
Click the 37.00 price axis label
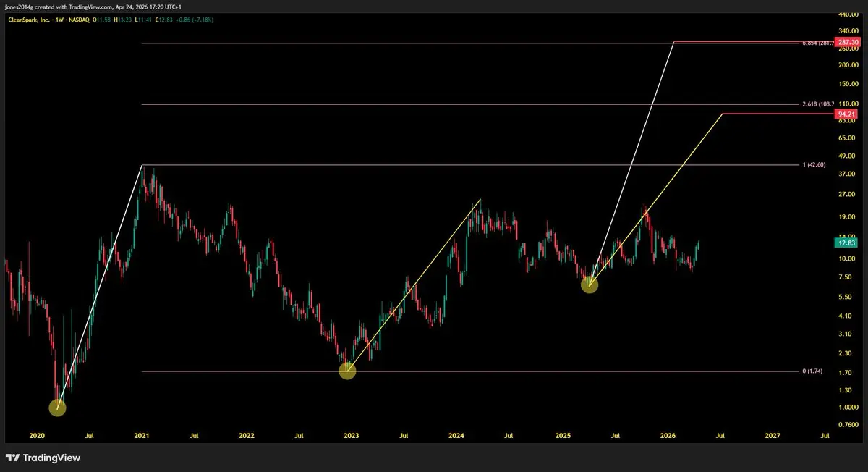click(846, 174)
